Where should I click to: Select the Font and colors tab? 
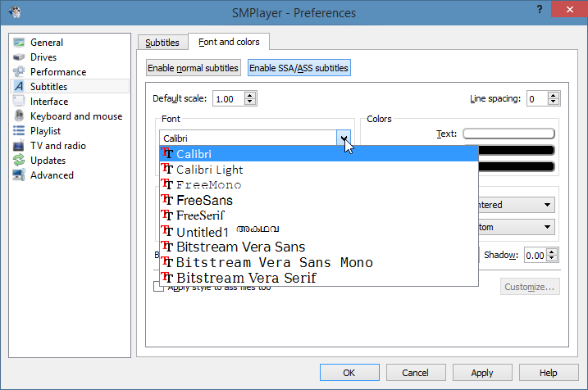coord(229,42)
